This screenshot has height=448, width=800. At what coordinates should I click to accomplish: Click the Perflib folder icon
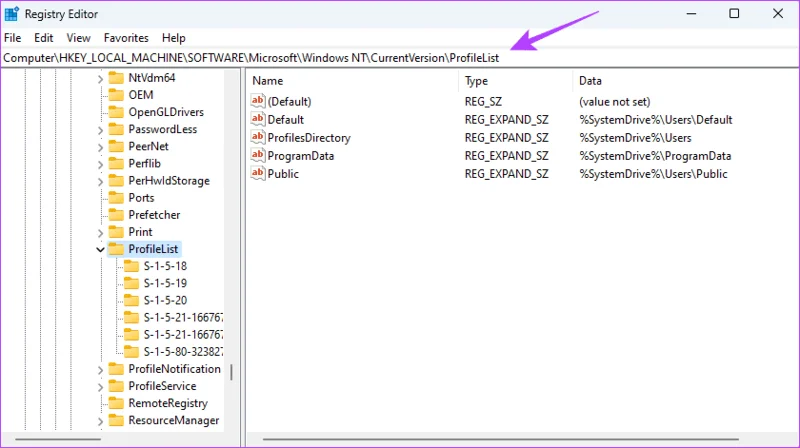point(116,163)
